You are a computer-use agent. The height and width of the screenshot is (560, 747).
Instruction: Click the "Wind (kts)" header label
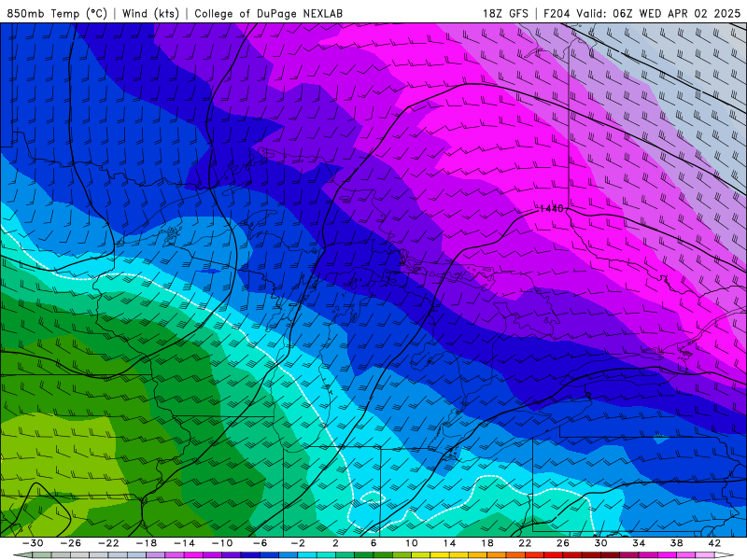(x=150, y=13)
